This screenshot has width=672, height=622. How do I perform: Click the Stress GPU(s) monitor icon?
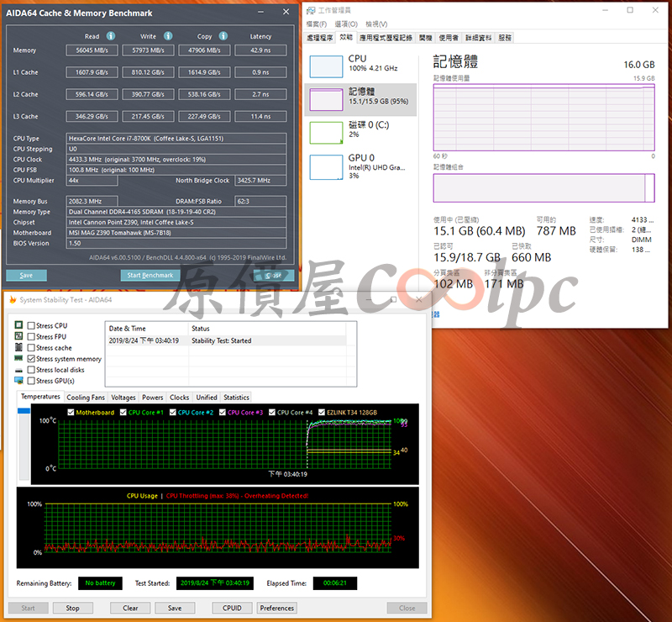(x=19, y=381)
